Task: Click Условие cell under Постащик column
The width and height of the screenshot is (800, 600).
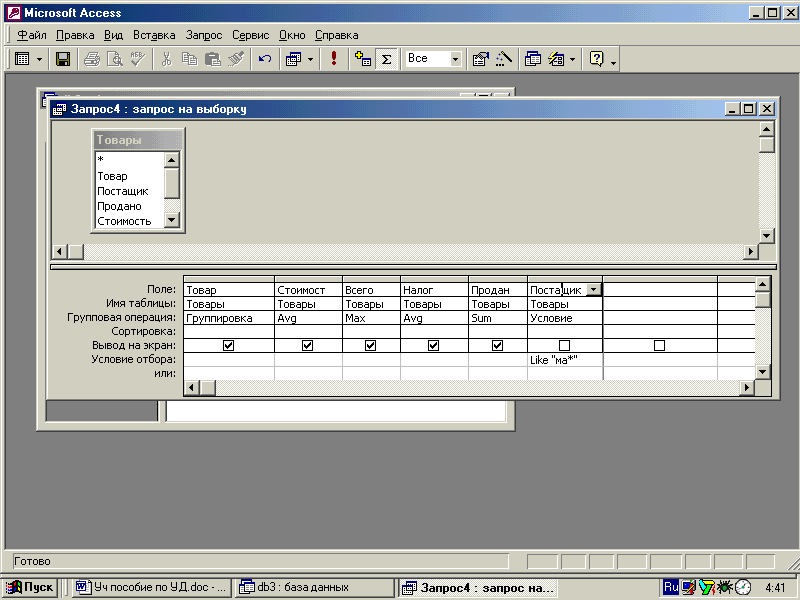Action: pos(565,318)
